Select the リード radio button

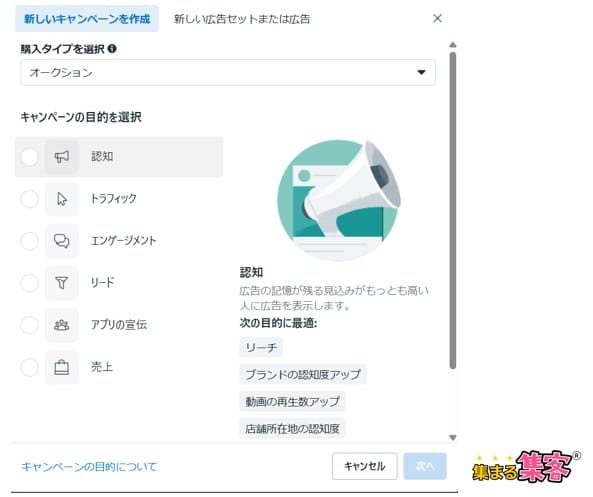click(29, 283)
